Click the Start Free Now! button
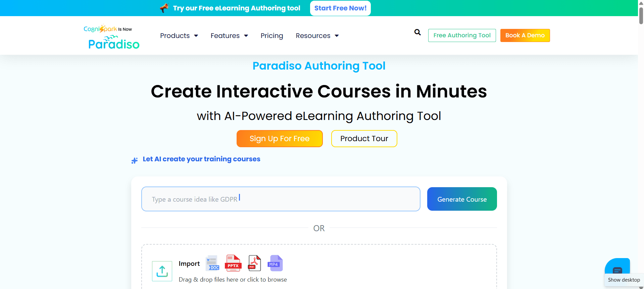 tap(340, 8)
